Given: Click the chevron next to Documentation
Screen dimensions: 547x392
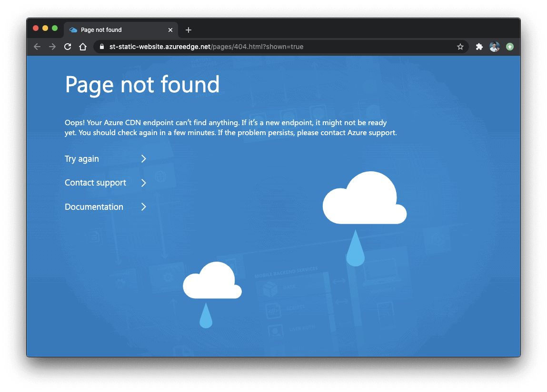Looking at the screenshot, I should tap(143, 207).
